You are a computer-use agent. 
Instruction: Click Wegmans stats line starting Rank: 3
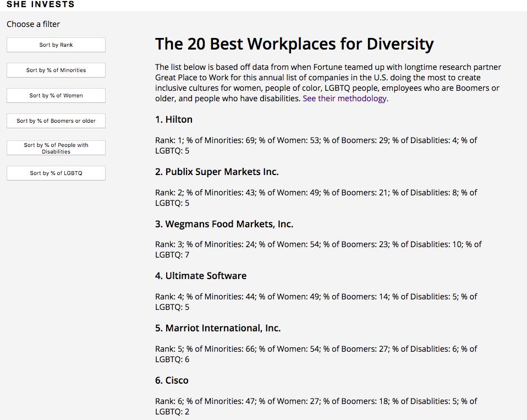point(319,249)
